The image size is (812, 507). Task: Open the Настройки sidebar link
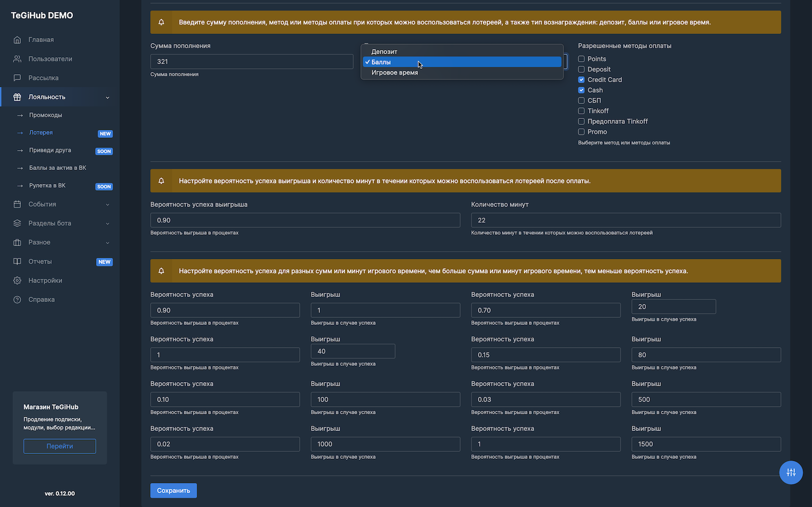pyautogui.click(x=45, y=280)
